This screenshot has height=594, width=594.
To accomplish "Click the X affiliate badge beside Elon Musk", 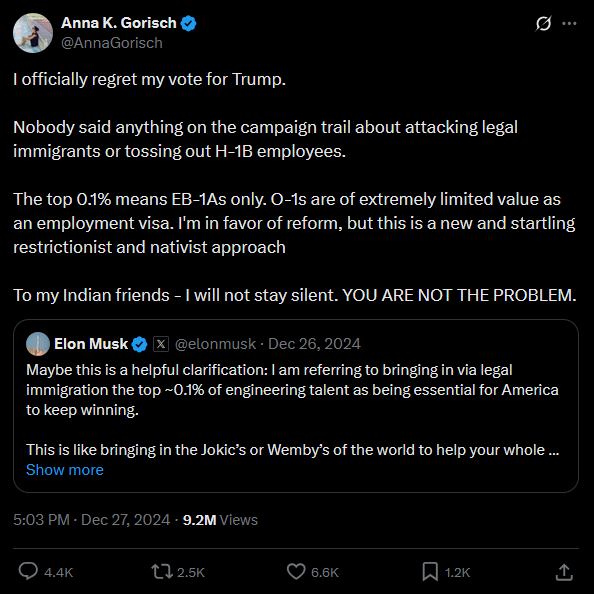I will tap(161, 344).
